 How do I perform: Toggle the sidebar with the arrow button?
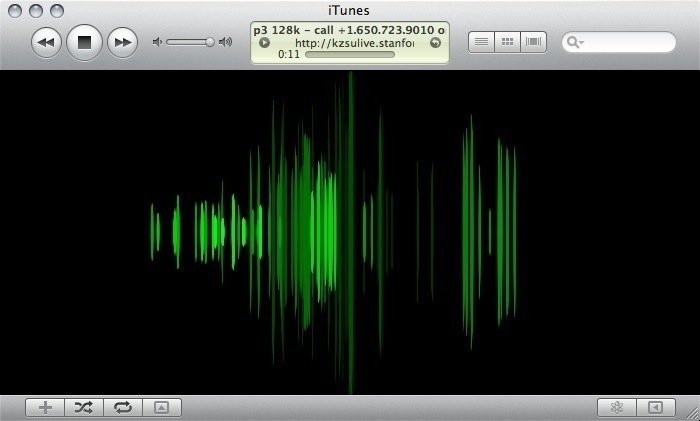(x=656, y=407)
